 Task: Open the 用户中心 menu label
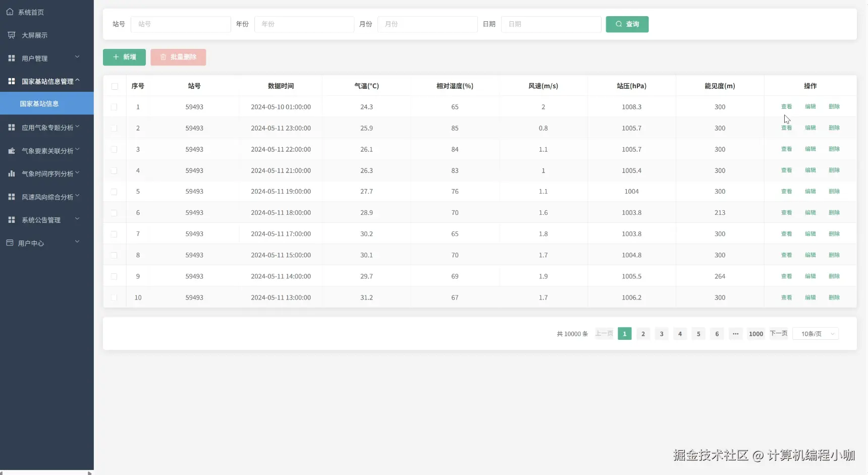[x=31, y=243]
